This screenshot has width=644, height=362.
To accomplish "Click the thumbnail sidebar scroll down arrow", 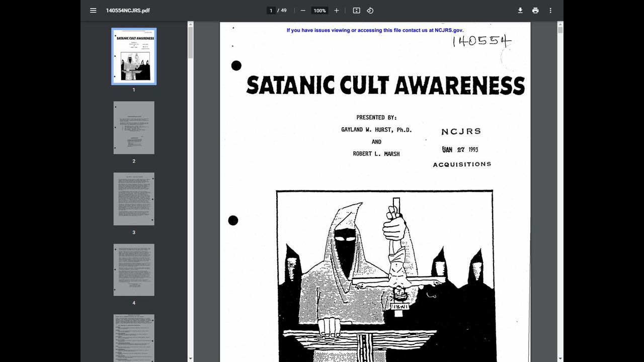I will coord(190,358).
